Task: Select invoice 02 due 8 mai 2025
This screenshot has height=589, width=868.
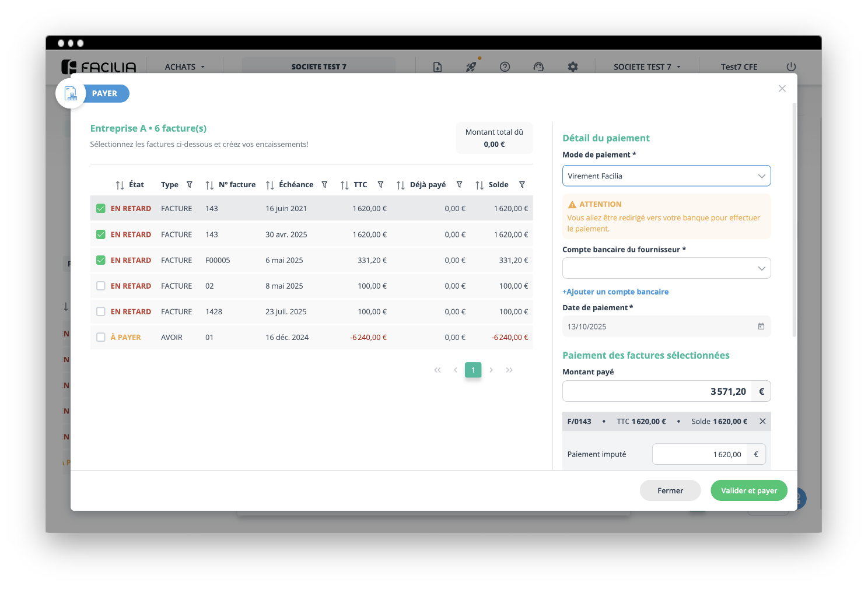Action: 101,286
